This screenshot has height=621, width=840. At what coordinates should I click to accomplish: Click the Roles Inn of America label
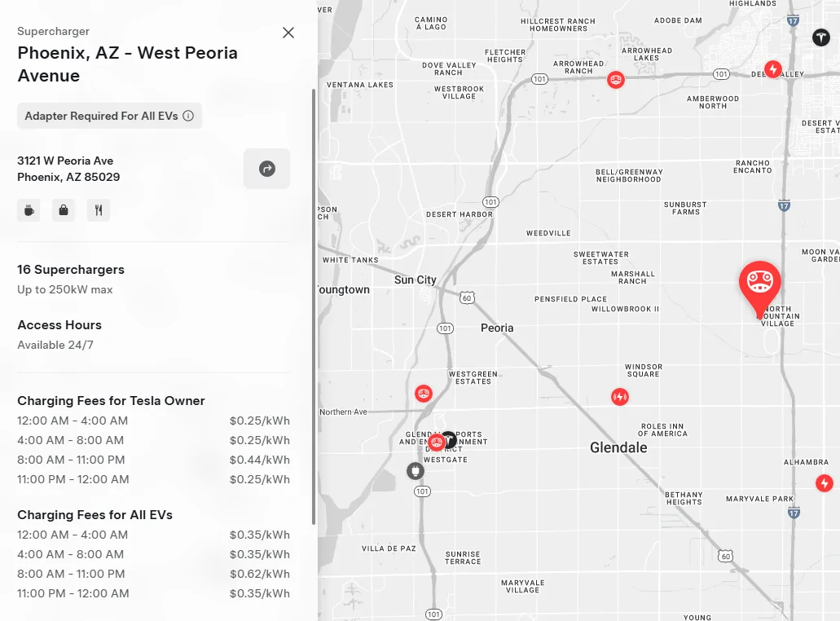pyautogui.click(x=662, y=429)
